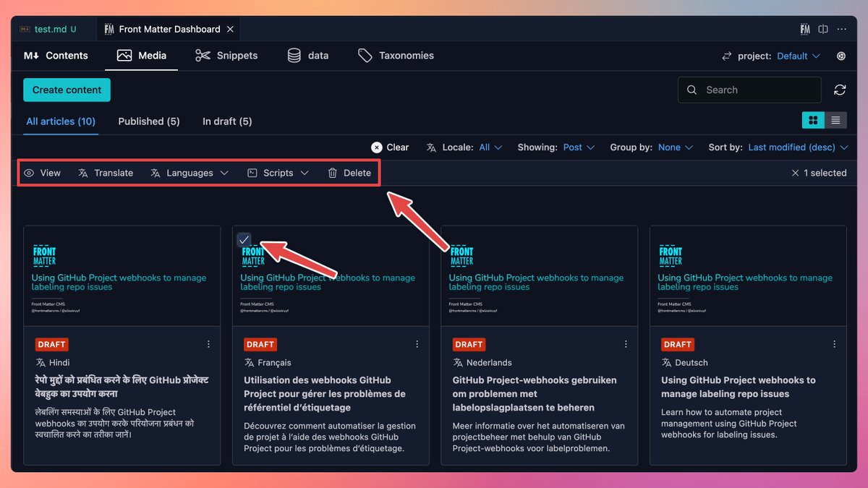
Task: Open the Français card three-dot menu
Action: [417, 344]
